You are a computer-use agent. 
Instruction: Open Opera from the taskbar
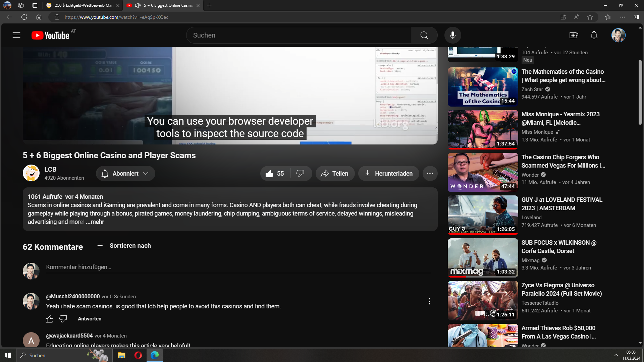[x=138, y=355]
